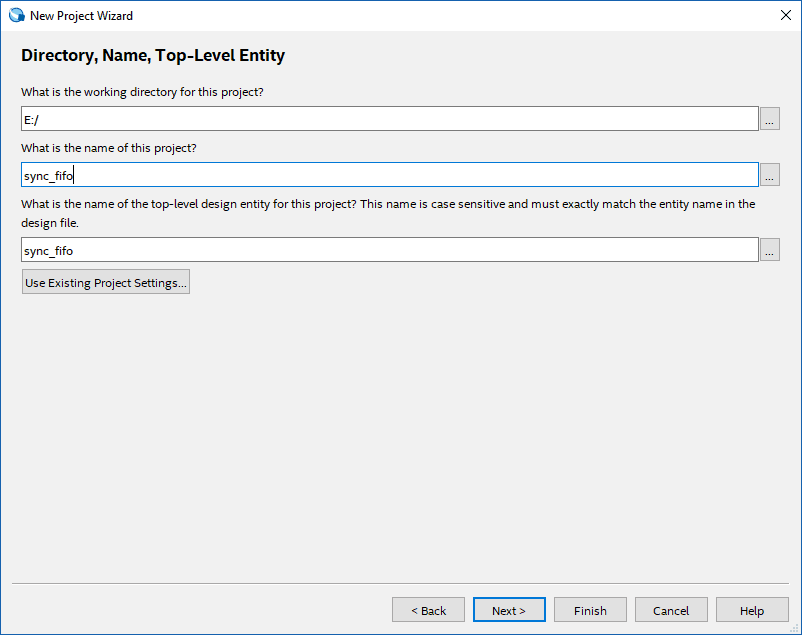The width and height of the screenshot is (802, 635).
Task: Go back with the Back button
Action: click(x=428, y=610)
